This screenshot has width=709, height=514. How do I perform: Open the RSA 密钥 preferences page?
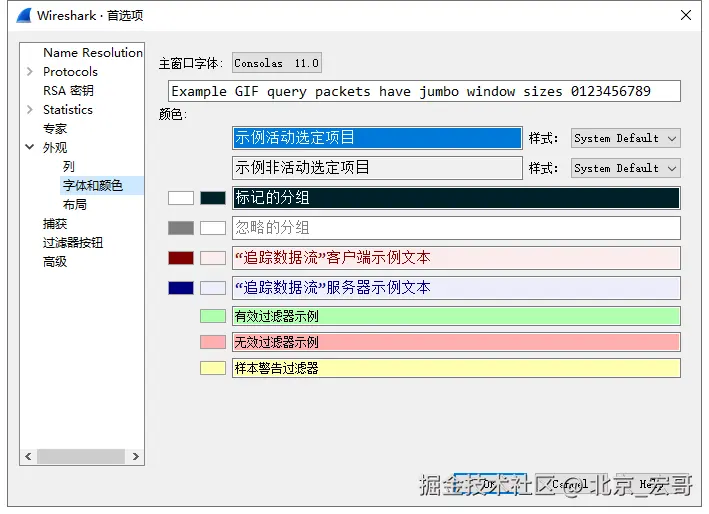[68, 90]
